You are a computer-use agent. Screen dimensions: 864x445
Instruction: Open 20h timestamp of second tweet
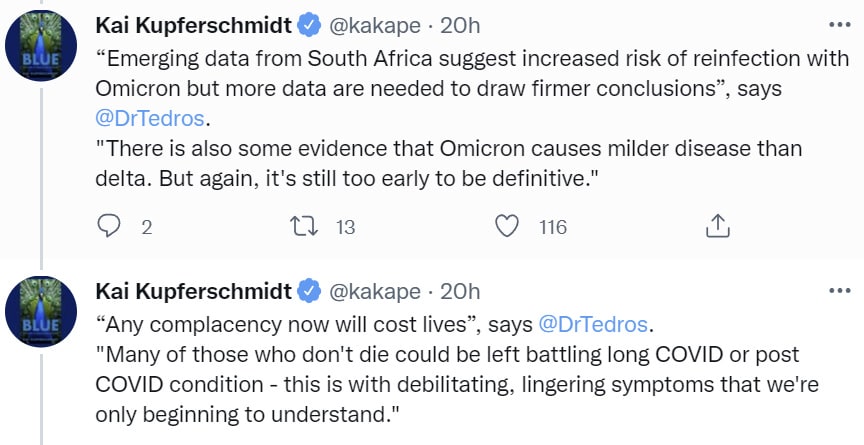[x=460, y=291]
